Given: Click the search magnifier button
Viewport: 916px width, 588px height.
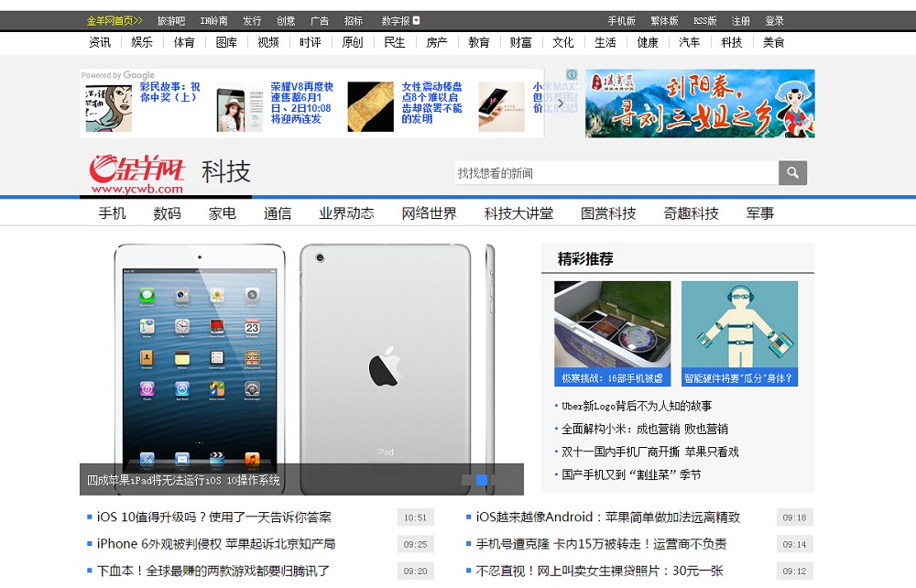Looking at the screenshot, I should [792, 173].
